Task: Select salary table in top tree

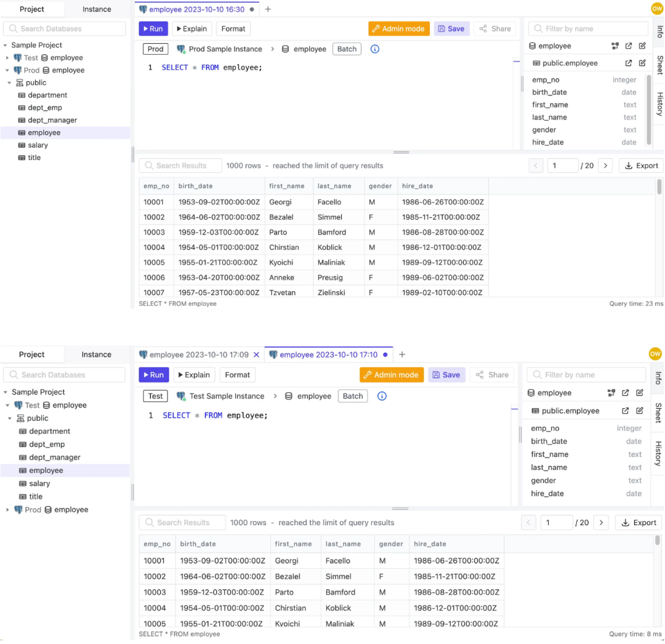Action: 38,145
